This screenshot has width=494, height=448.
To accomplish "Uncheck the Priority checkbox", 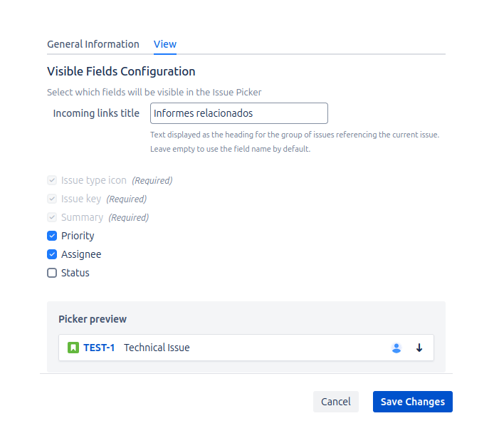I will 52,236.
